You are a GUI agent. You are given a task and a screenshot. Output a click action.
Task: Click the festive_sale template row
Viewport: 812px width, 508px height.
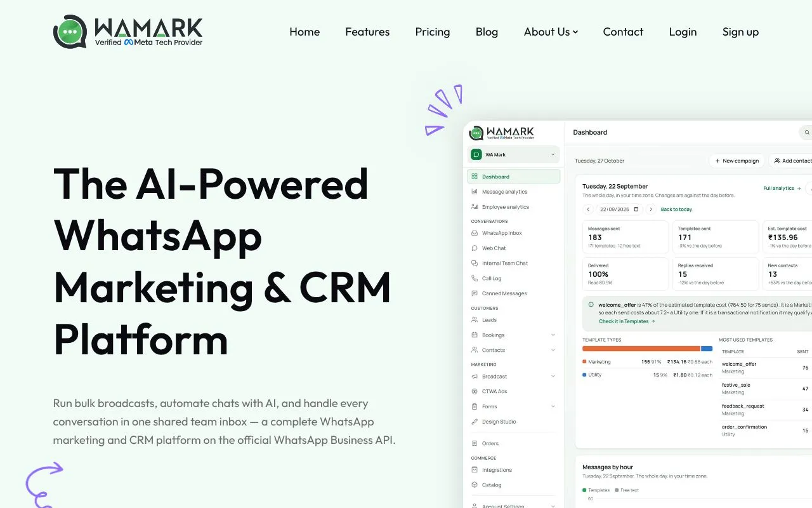pos(766,389)
